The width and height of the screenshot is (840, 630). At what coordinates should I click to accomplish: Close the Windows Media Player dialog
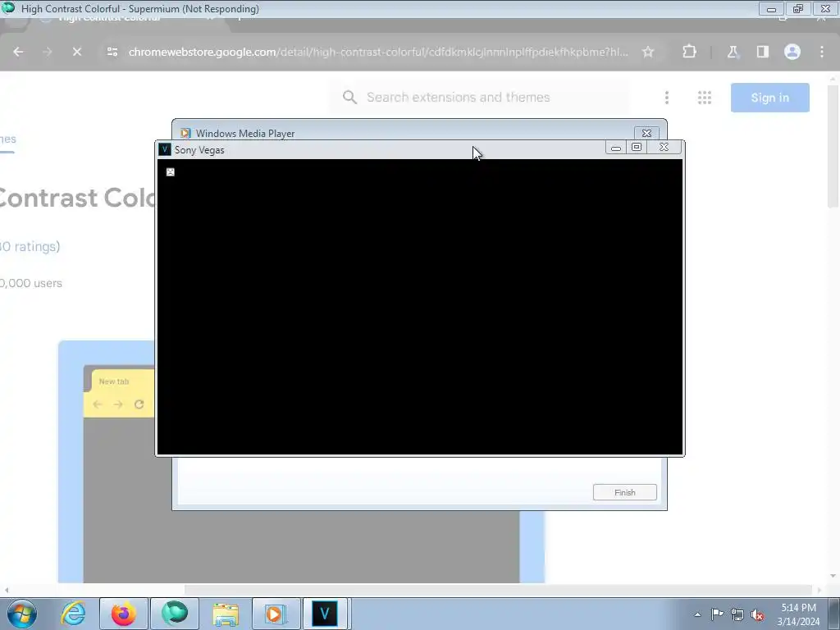(x=646, y=134)
